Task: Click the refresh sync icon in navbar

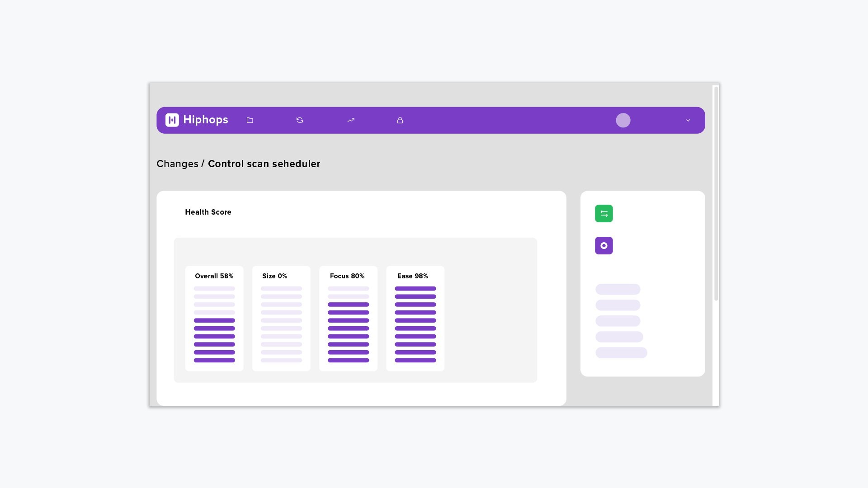Action: tap(300, 120)
